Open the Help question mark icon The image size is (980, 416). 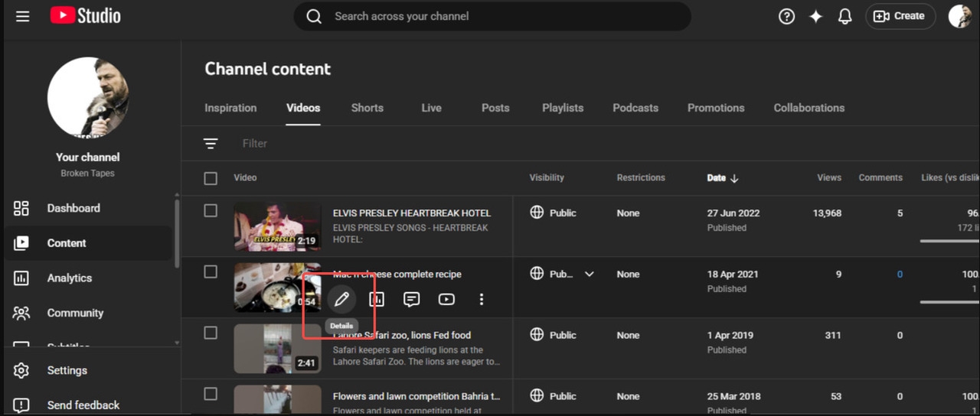point(786,16)
